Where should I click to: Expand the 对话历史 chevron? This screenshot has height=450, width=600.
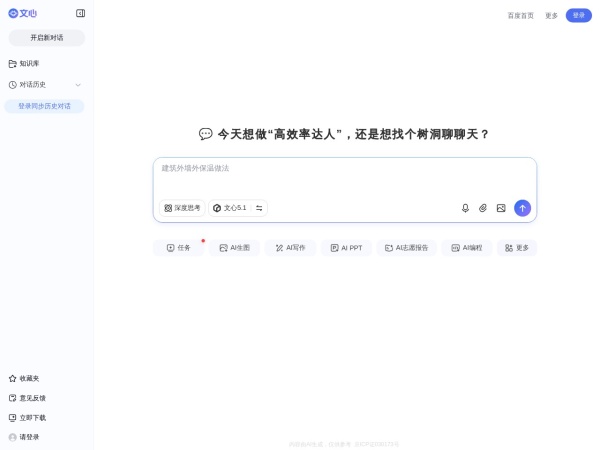click(x=78, y=85)
